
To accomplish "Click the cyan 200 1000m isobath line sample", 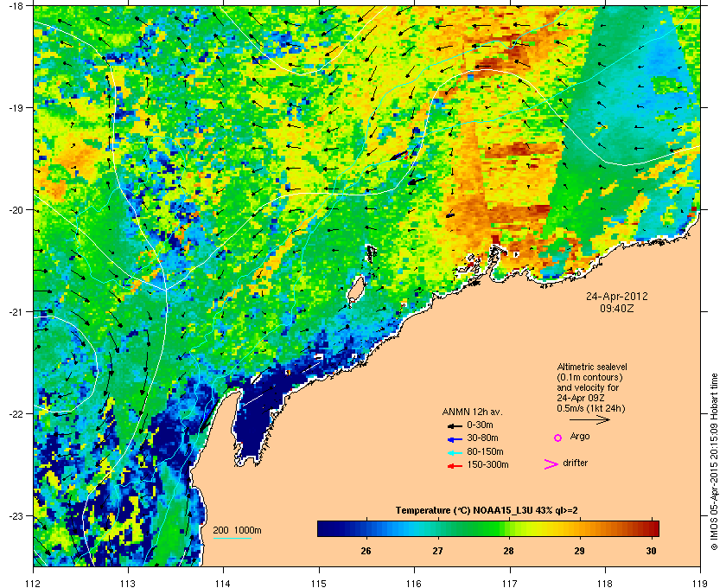I will (232, 539).
